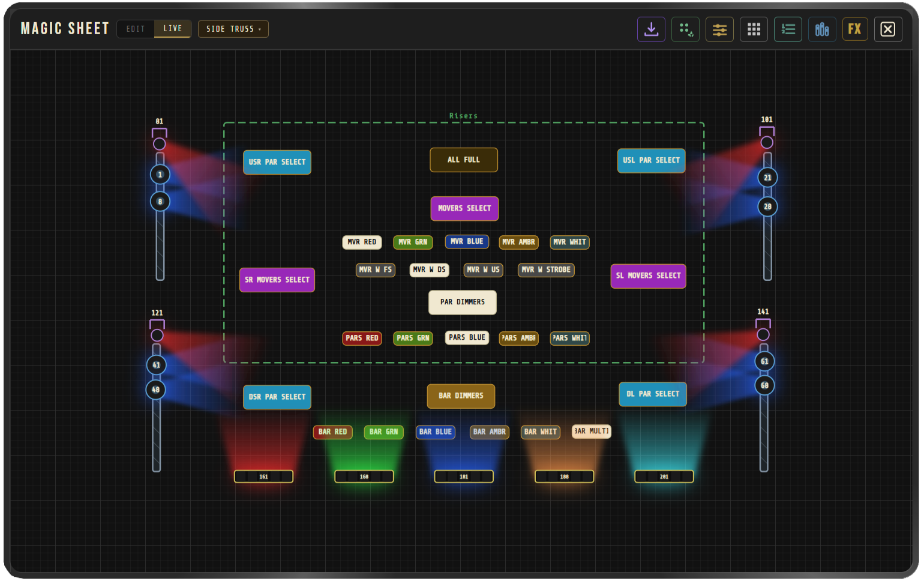The image size is (924, 581).
Task: Select LED bar fixture 181
Action: (x=464, y=477)
